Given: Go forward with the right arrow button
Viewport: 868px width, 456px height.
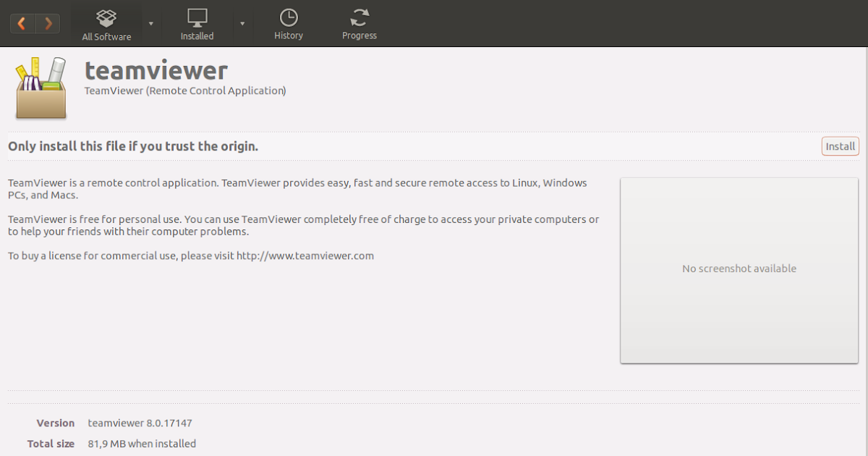Looking at the screenshot, I should (x=48, y=23).
